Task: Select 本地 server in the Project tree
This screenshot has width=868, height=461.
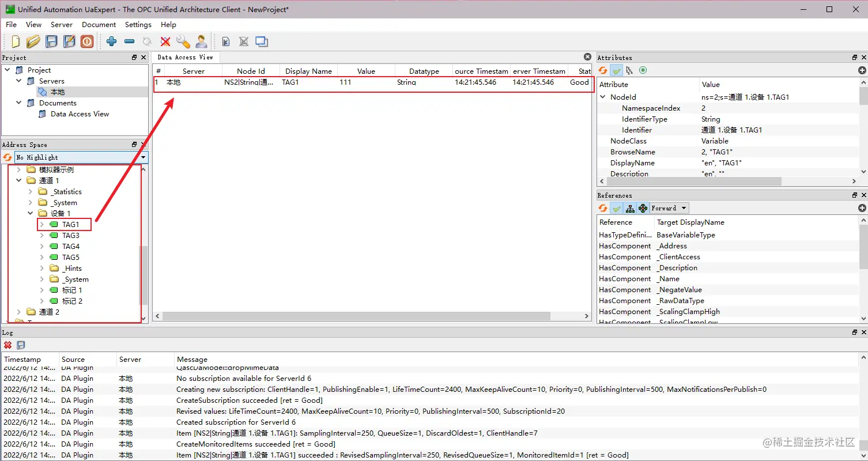Action: pos(58,92)
